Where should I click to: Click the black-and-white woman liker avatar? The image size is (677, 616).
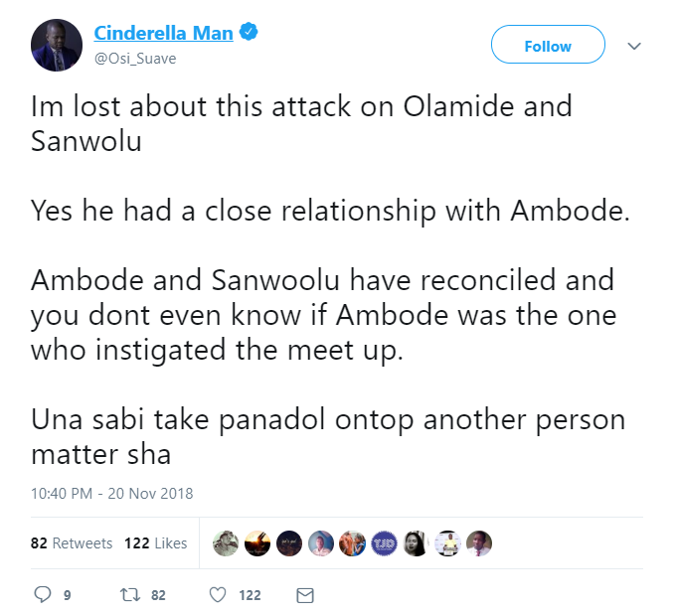click(416, 543)
